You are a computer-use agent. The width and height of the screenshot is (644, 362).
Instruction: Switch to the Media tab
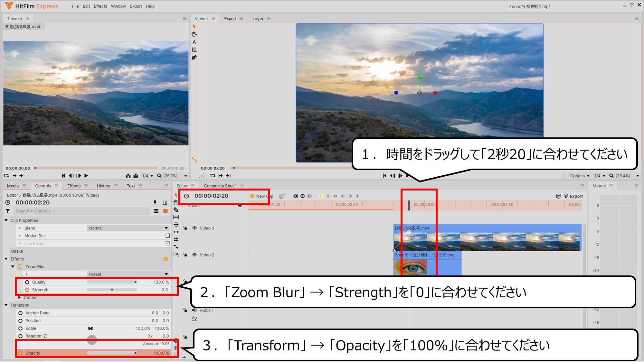(x=13, y=186)
